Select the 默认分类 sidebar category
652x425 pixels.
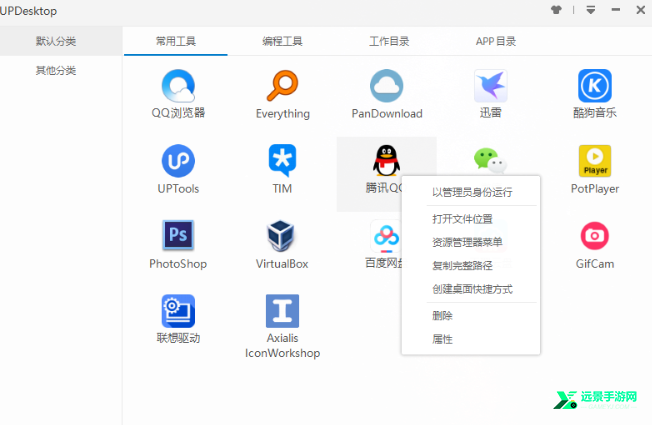(61, 41)
